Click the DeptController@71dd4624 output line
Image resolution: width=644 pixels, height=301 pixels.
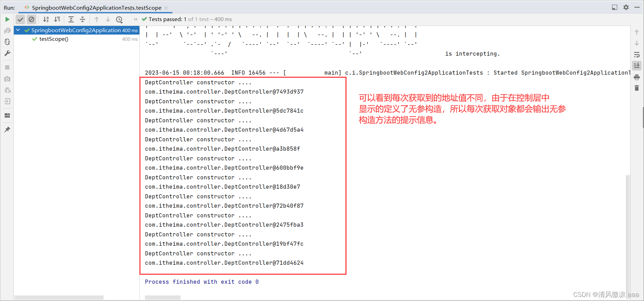pyautogui.click(x=224, y=263)
